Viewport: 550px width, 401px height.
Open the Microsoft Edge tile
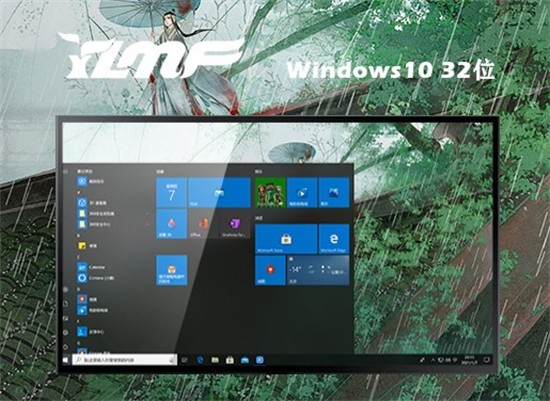[x=334, y=239]
